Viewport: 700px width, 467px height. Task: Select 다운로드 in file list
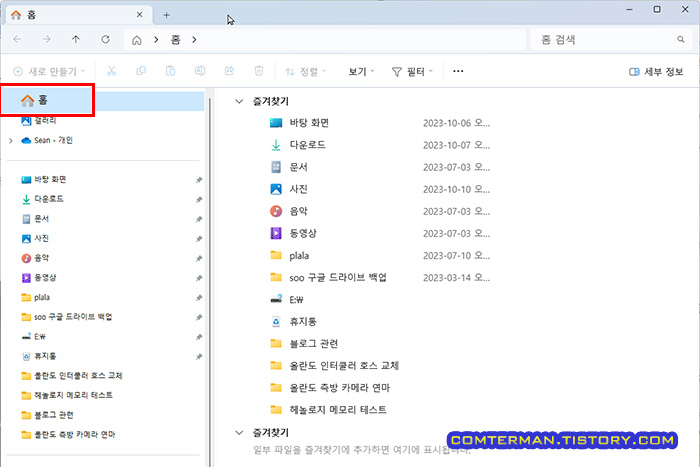[298, 145]
